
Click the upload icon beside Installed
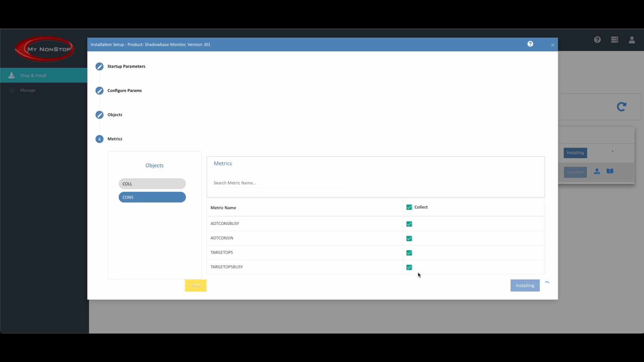click(x=597, y=171)
